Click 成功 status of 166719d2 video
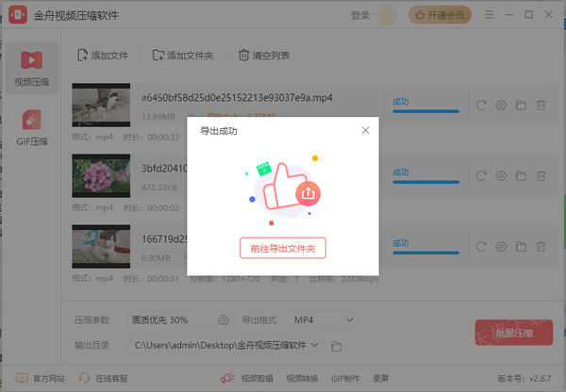Viewport: 566px width, 392px height. pos(401,243)
